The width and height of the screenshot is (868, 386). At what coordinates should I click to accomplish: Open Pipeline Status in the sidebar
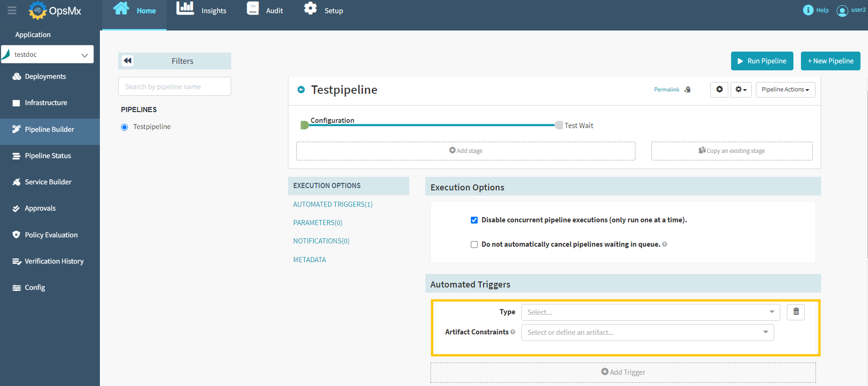[48, 156]
